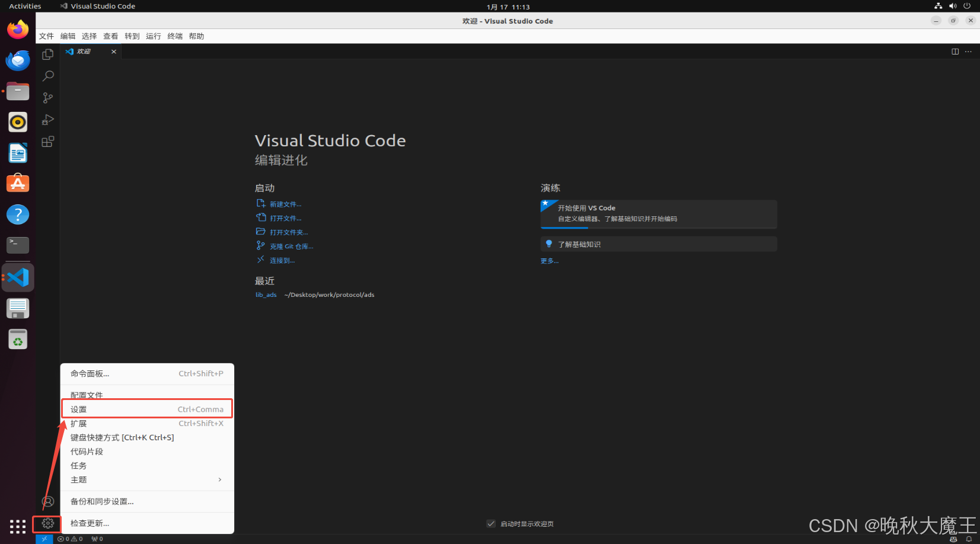The image size is (980, 544).
Task: Show applications grid button
Action: [x=18, y=526]
